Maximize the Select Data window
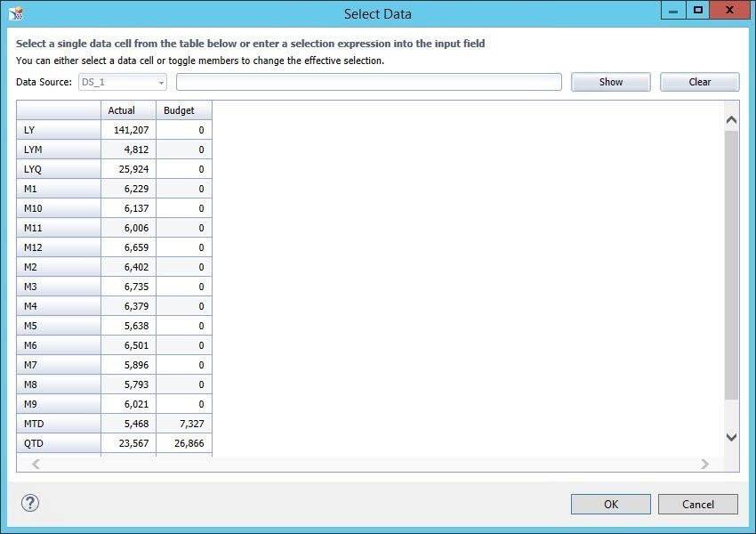Screen dimensions: 756x534 (698, 11)
